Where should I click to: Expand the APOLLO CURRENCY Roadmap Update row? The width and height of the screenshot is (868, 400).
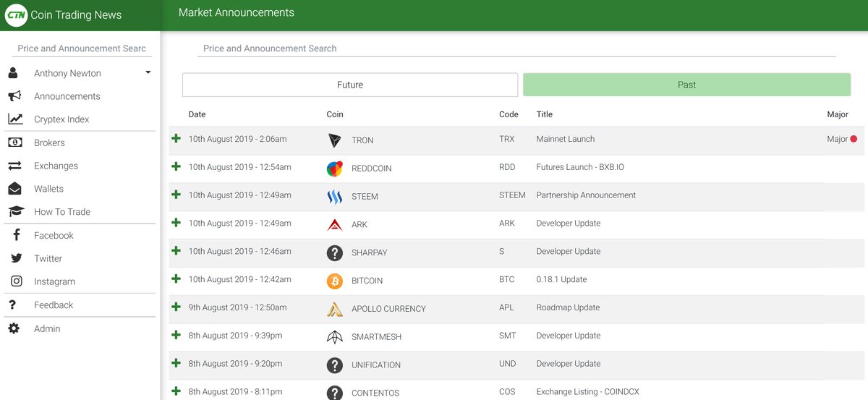pyautogui.click(x=176, y=307)
